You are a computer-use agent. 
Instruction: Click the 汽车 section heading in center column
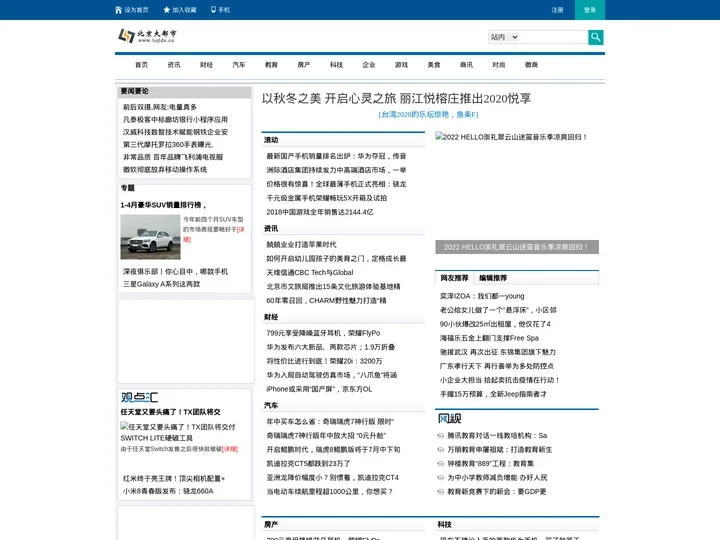[x=271, y=405]
